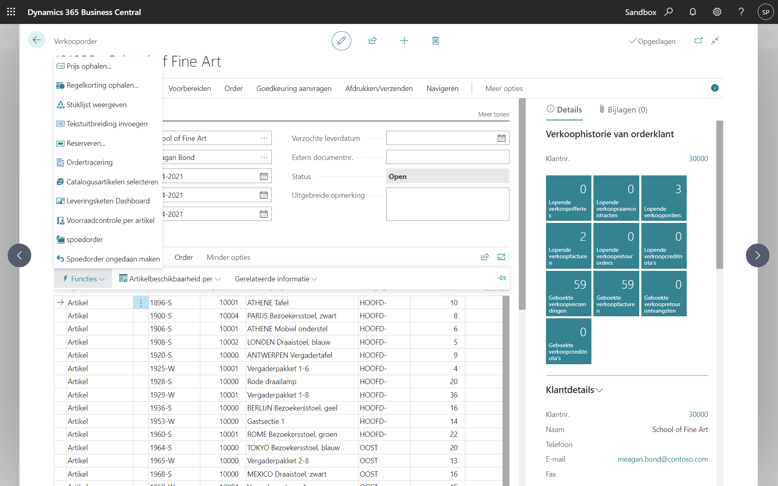Select item number 1925-W cell
The width and height of the screenshot is (778, 486).
[174, 368]
